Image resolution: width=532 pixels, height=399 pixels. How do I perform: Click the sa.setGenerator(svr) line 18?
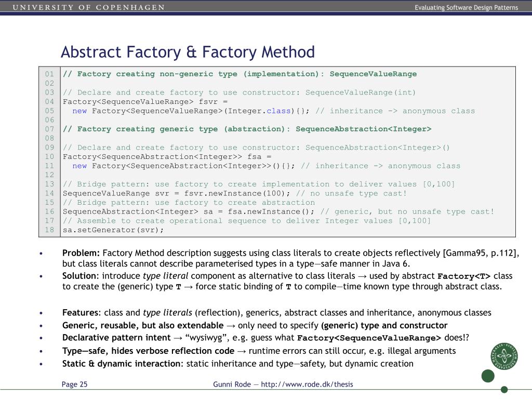(x=113, y=230)
